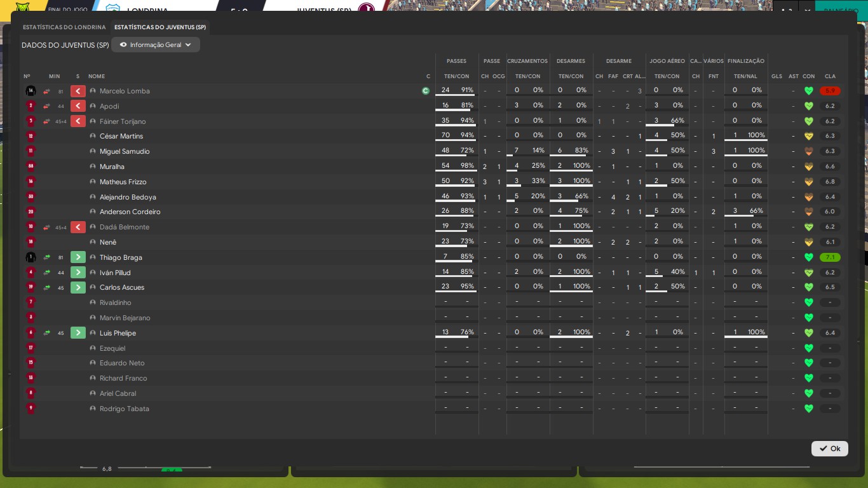Click red substituted-off arrow for Marcelo Lomba

point(78,91)
